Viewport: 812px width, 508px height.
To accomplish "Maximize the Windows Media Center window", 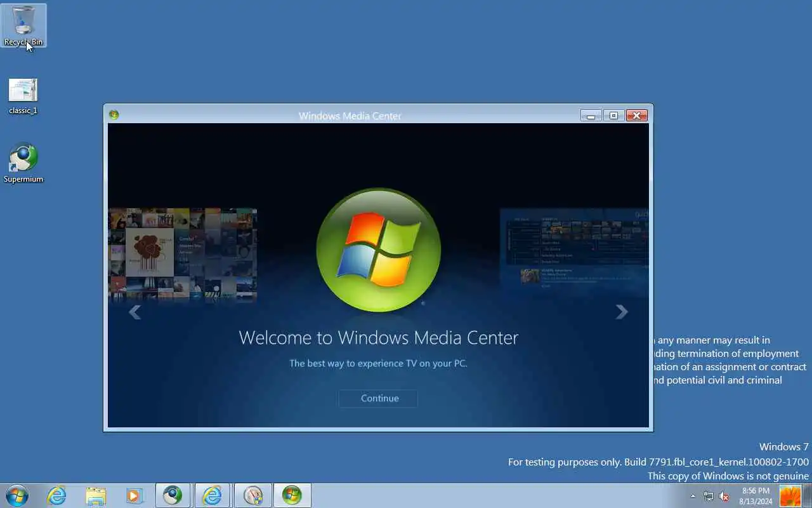I will [613, 116].
